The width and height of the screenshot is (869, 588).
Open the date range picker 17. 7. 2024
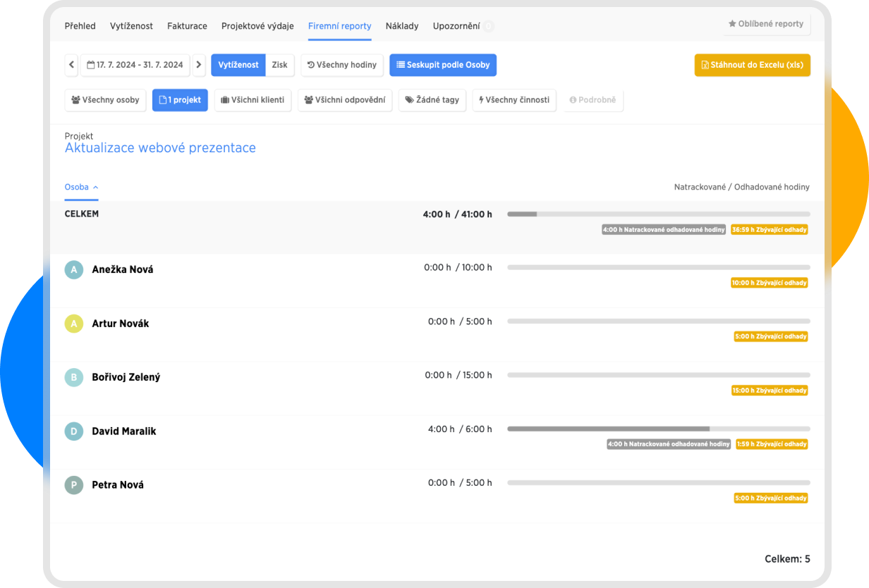(135, 65)
